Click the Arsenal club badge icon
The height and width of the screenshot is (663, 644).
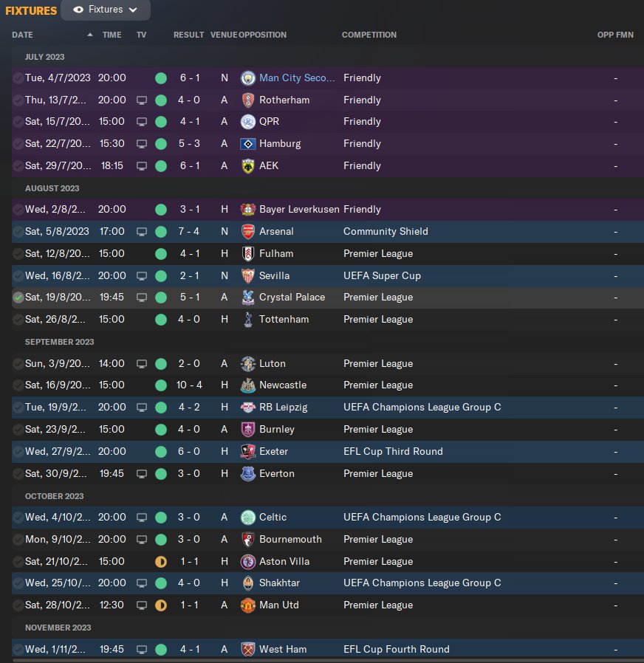(x=248, y=231)
